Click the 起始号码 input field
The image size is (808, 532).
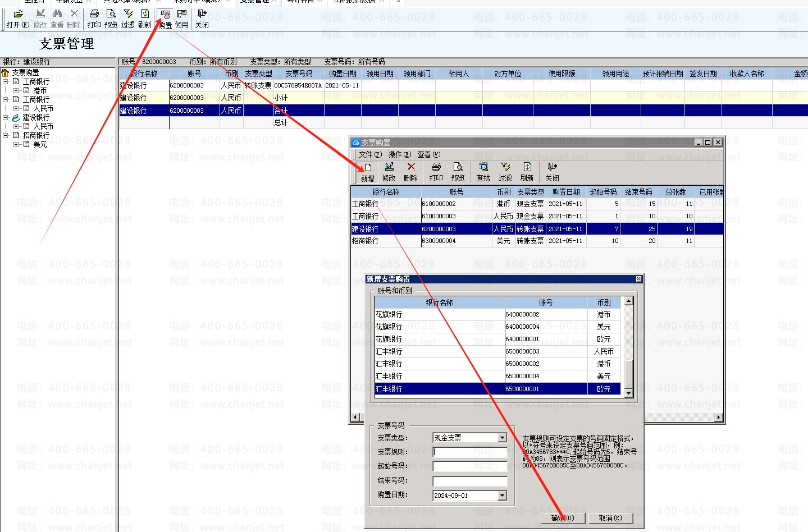click(x=470, y=466)
